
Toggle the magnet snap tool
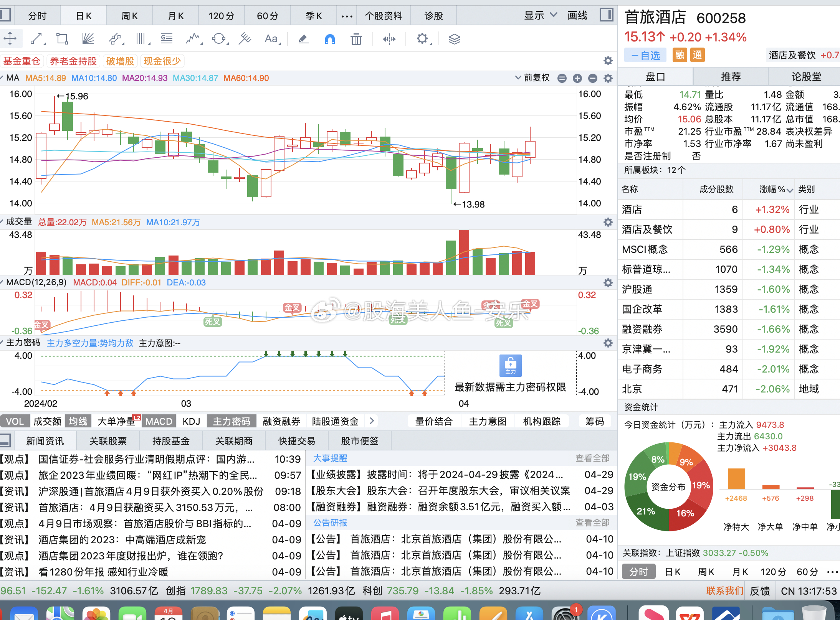(330, 39)
